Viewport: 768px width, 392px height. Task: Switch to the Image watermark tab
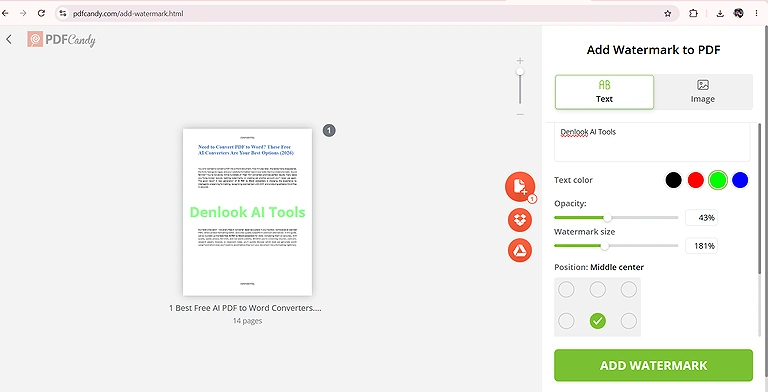point(703,92)
